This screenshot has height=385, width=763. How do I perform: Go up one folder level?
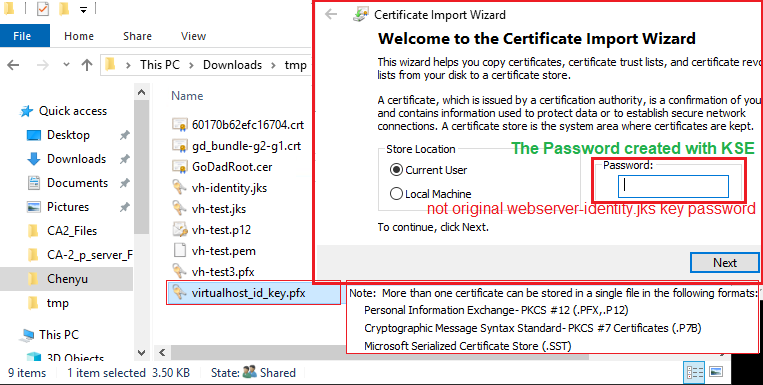(87, 65)
